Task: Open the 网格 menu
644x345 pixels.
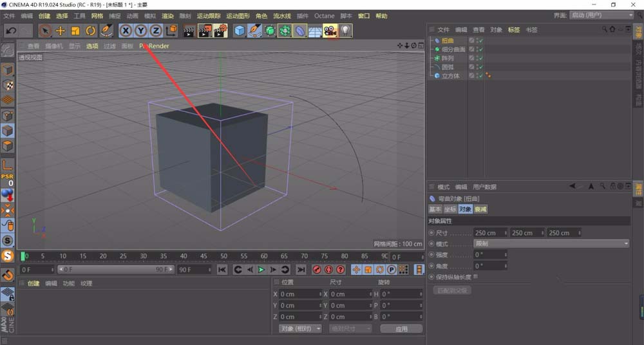Action: tap(97, 16)
